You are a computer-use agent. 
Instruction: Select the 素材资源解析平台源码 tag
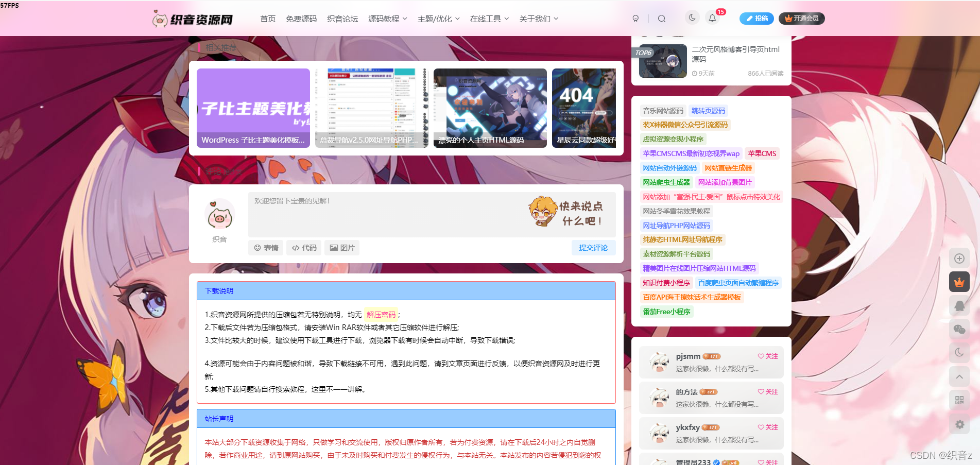pyautogui.click(x=676, y=254)
